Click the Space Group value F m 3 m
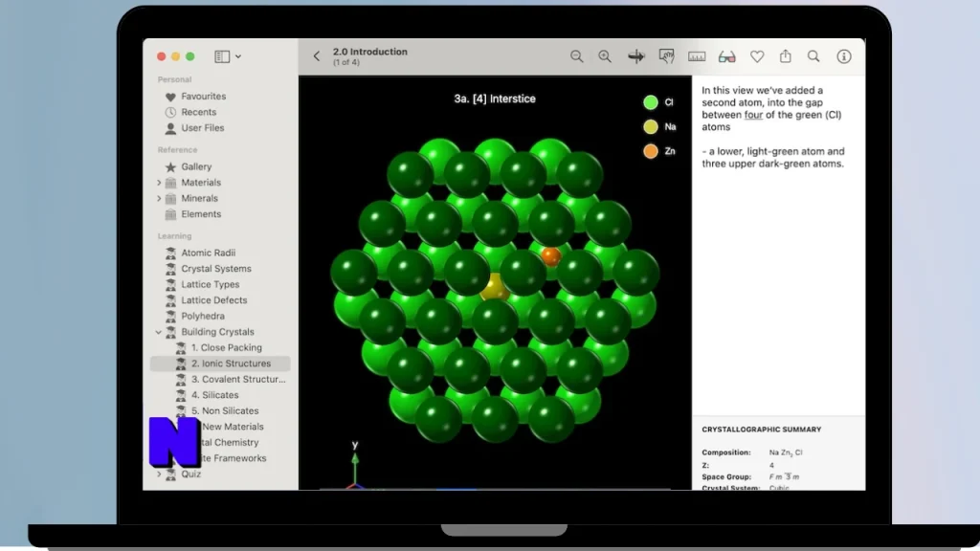 [784, 476]
